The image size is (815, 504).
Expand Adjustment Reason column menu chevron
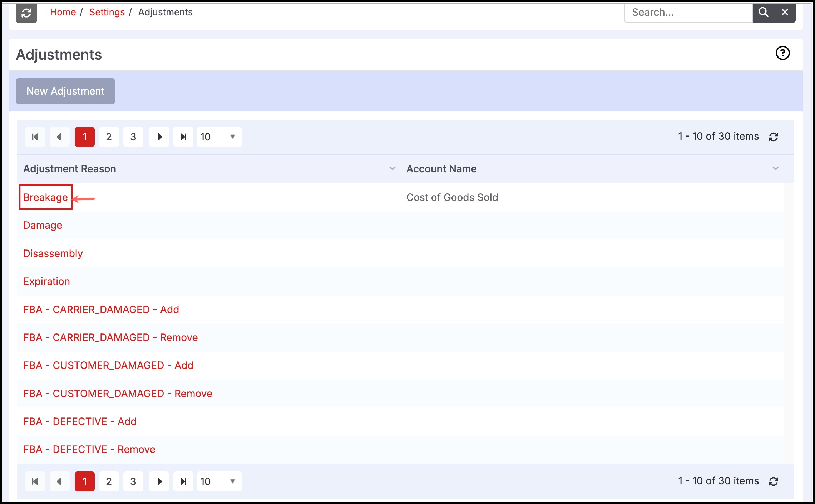point(392,168)
